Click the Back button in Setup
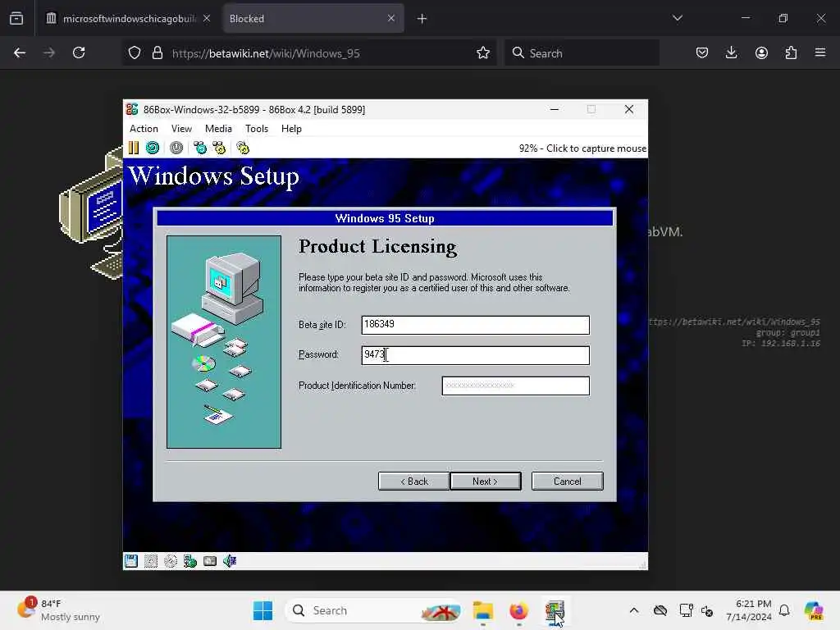 tap(413, 481)
